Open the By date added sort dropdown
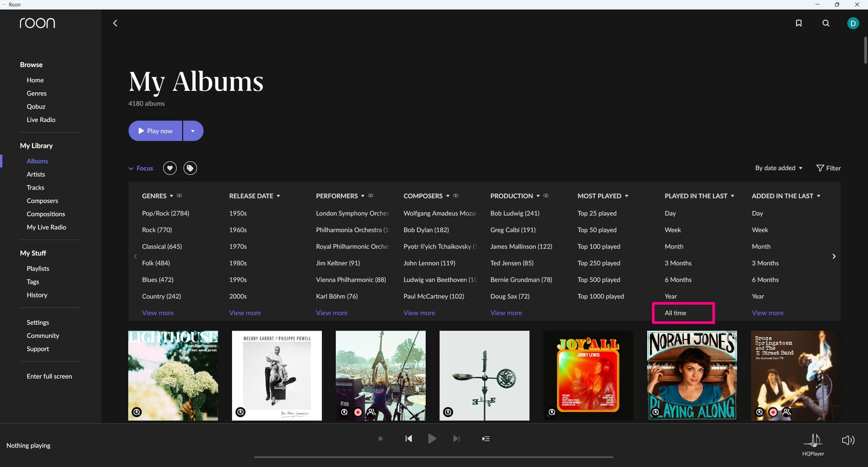Image resolution: width=868 pixels, height=467 pixels. pyautogui.click(x=778, y=168)
